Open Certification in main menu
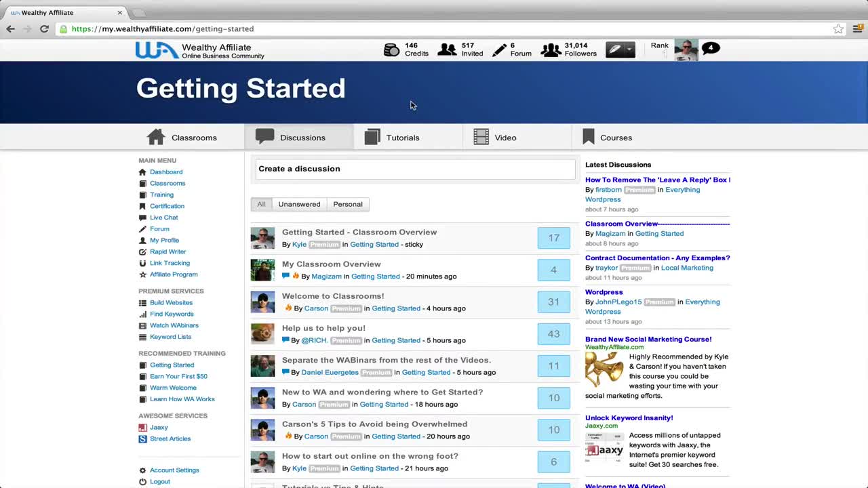This screenshot has height=488, width=868. (x=167, y=206)
